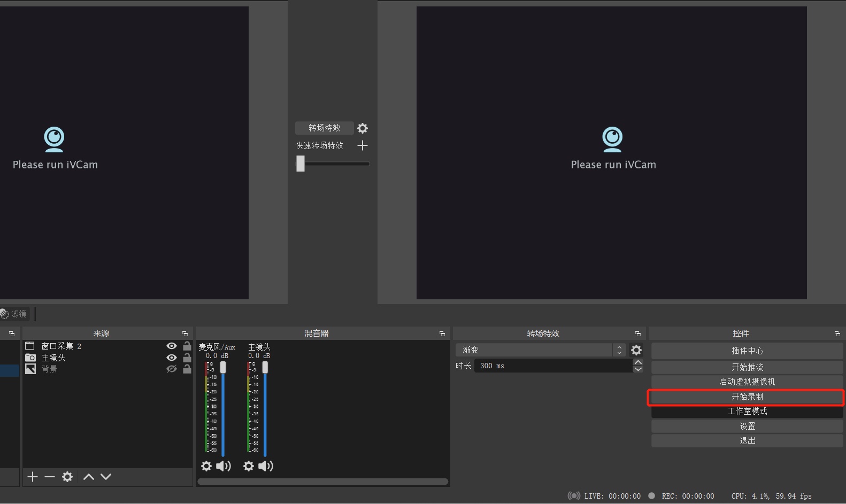846x504 pixels.
Task: Hide the 主镜头 source
Action: [x=172, y=358]
